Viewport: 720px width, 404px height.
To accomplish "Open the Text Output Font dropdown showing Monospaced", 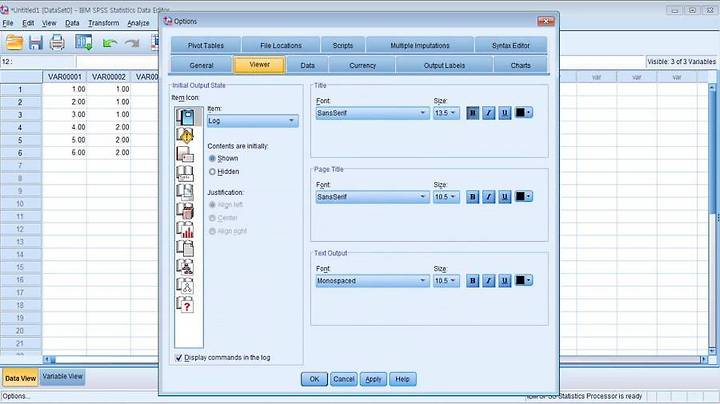I will click(x=372, y=281).
